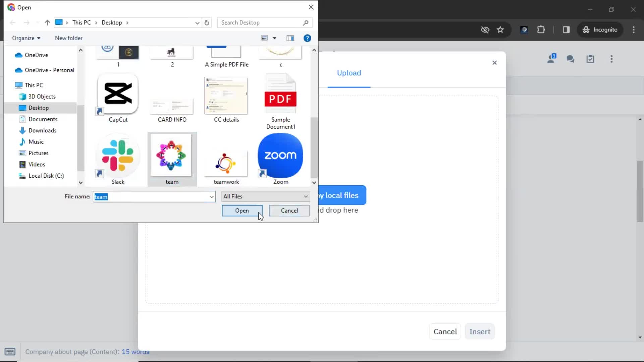The width and height of the screenshot is (644, 362).
Task: Click the keyboard icon in status bar
Action: [x=10, y=352]
